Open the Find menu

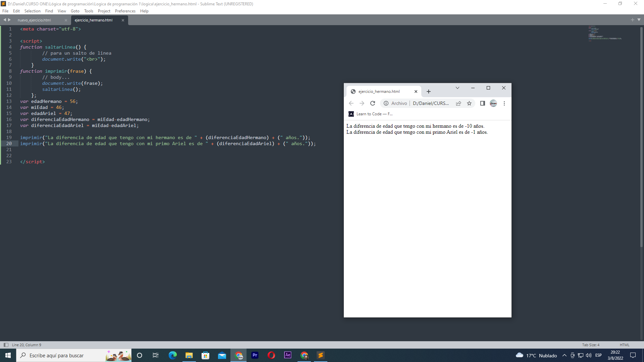tap(49, 11)
